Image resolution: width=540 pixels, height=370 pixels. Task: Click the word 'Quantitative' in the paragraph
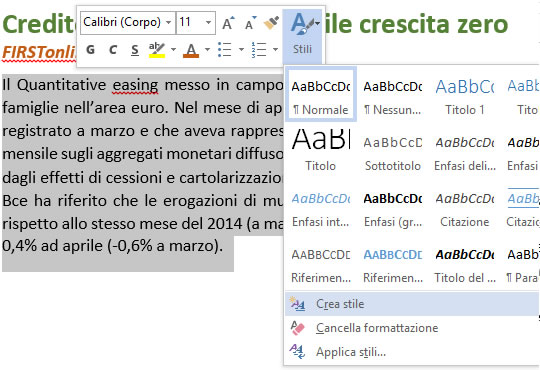pyautogui.click(x=61, y=85)
